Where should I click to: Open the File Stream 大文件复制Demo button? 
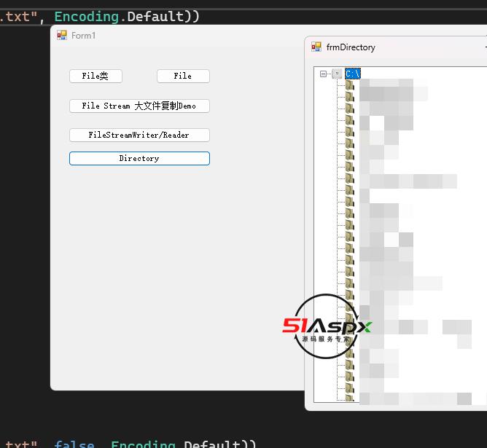pos(139,106)
